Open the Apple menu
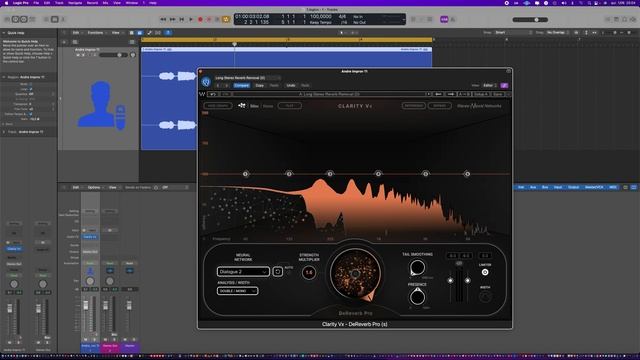Screen dimensions: 640x360 click(6, 2)
